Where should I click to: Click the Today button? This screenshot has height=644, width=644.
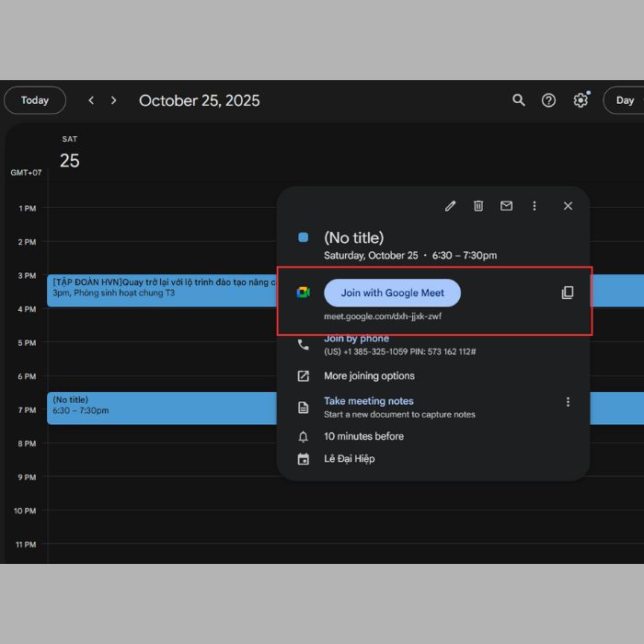tap(35, 100)
